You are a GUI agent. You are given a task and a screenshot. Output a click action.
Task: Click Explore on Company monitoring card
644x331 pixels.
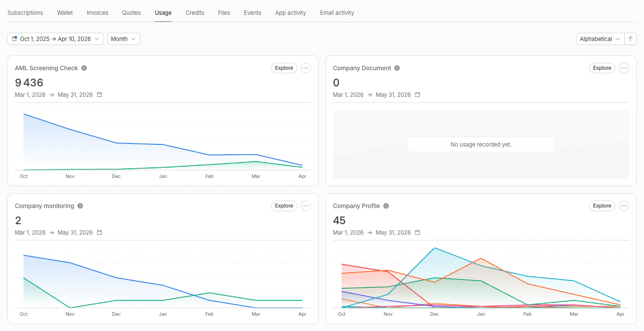click(284, 206)
